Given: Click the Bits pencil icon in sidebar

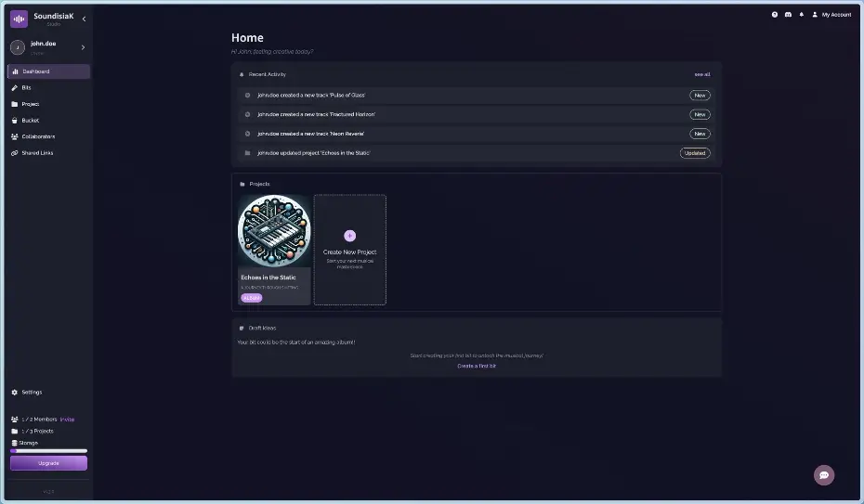Looking at the screenshot, I should [15, 87].
